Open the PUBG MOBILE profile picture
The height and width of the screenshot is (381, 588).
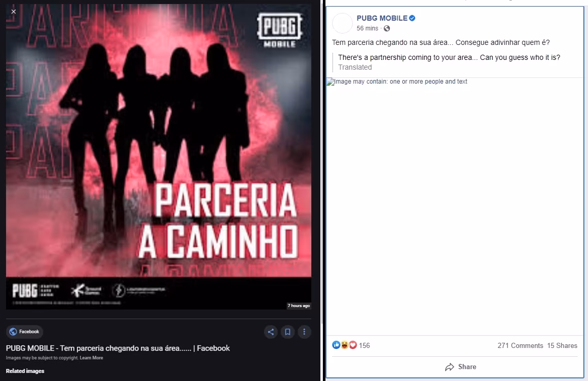pyautogui.click(x=342, y=23)
